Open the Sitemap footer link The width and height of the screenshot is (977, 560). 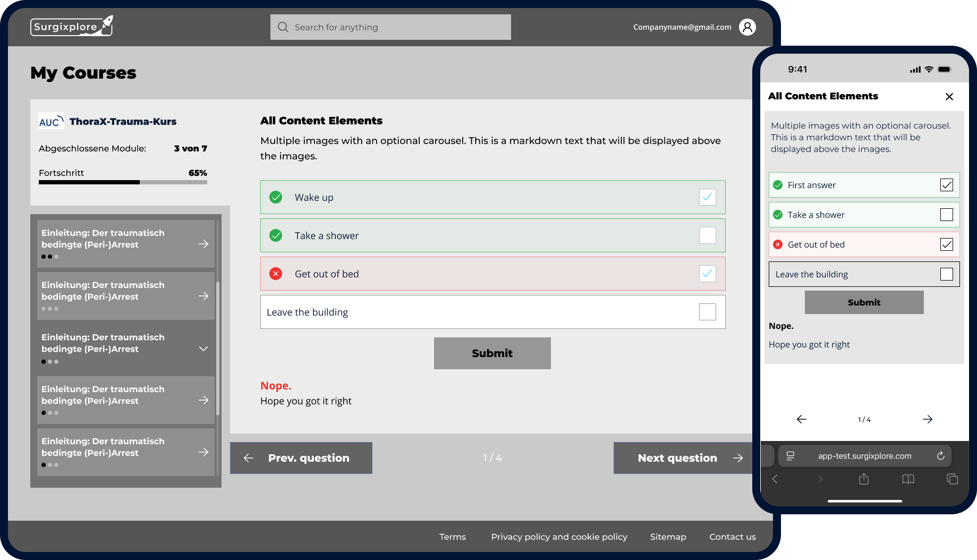tap(668, 537)
